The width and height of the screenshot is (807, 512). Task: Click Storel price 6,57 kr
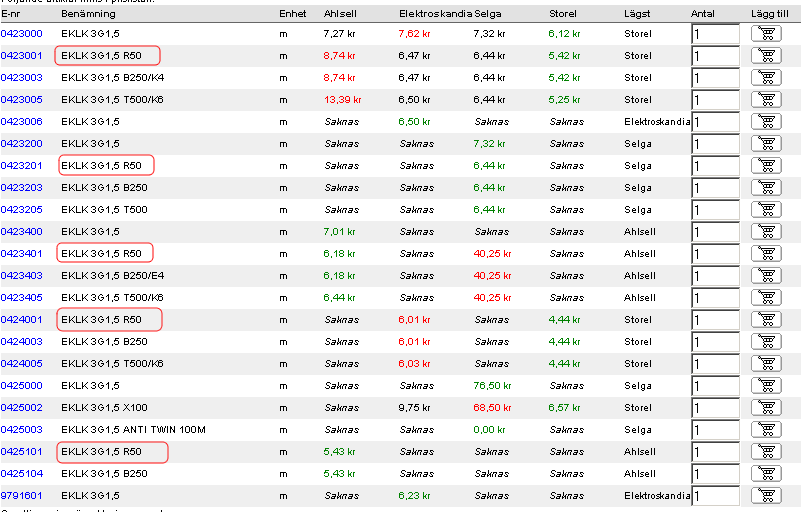(x=564, y=408)
